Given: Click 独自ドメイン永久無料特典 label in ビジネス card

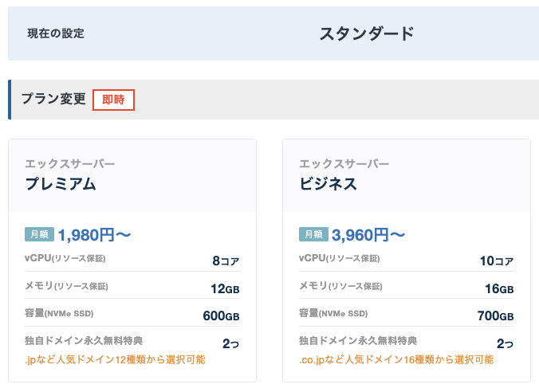Looking at the screenshot, I should click(358, 341).
